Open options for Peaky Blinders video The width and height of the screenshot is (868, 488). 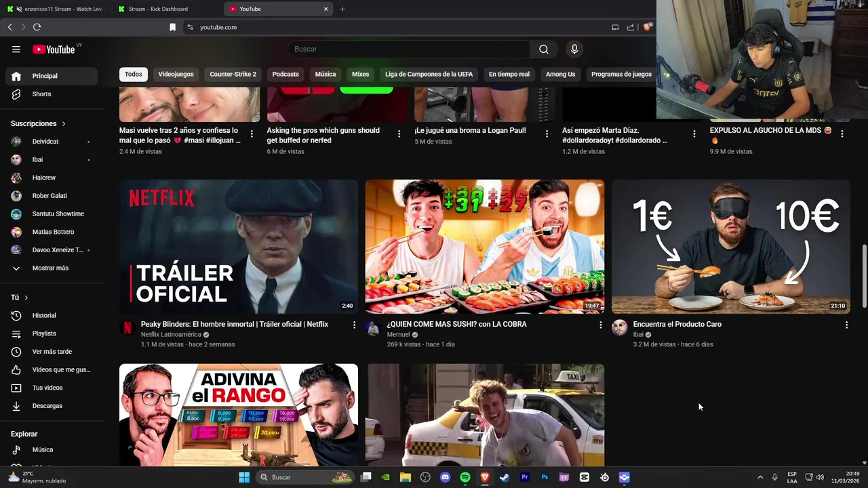point(354,325)
